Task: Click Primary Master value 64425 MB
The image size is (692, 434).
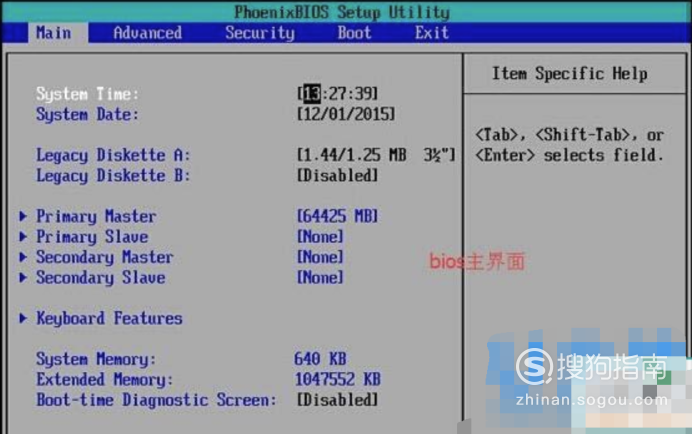Action: [x=338, y=216]
